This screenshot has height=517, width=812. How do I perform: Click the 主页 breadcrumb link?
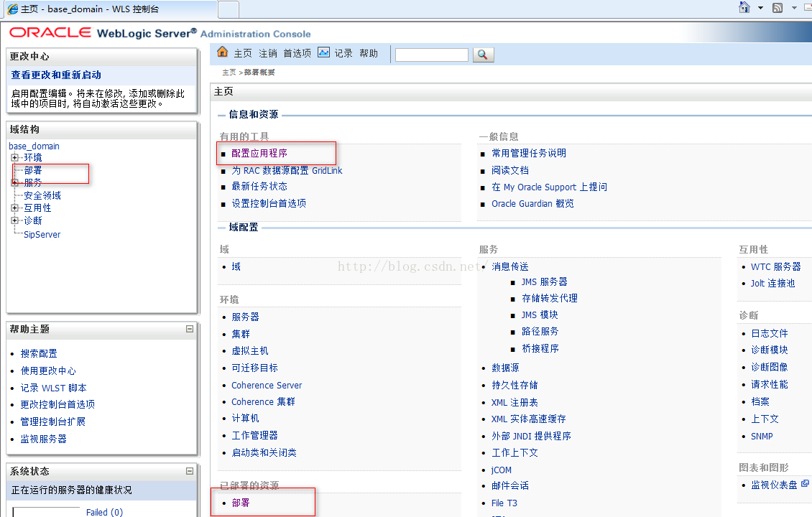tap(229, 73)
